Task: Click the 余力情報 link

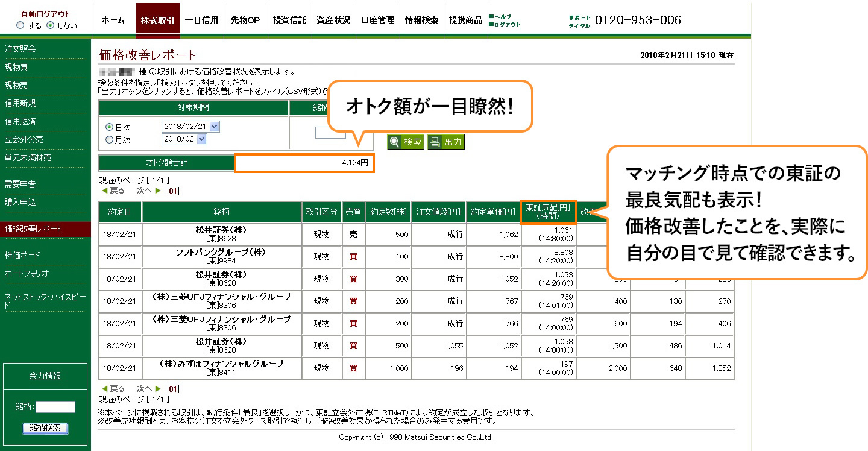Action: click(x=45, y=376)
